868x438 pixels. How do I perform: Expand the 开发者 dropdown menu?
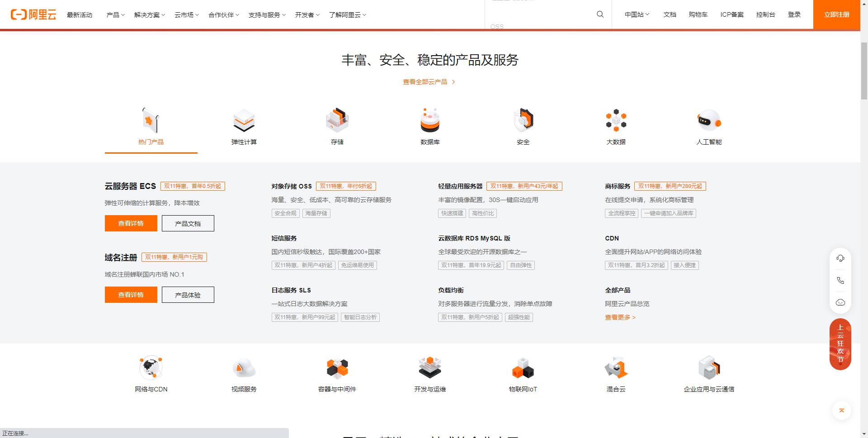coord(307,15)
